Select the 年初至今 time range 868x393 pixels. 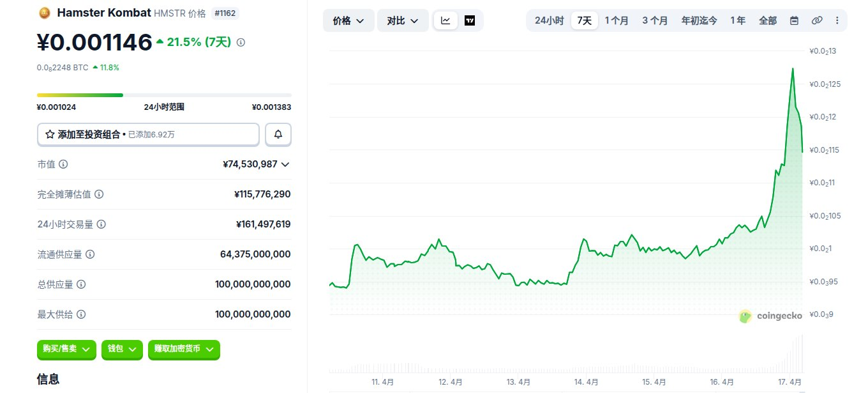[x=699, y=20]
